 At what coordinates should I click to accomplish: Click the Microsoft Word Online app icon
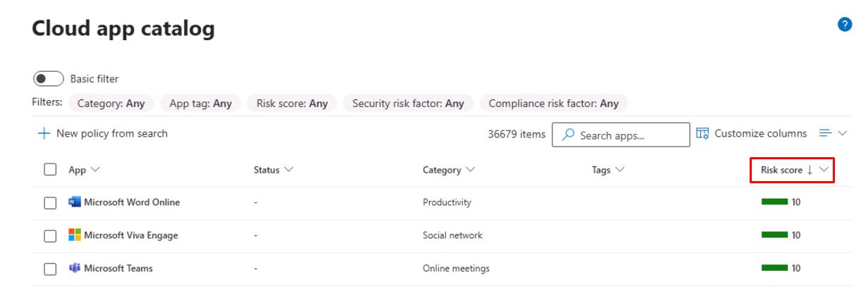click(x=74, y=202)
